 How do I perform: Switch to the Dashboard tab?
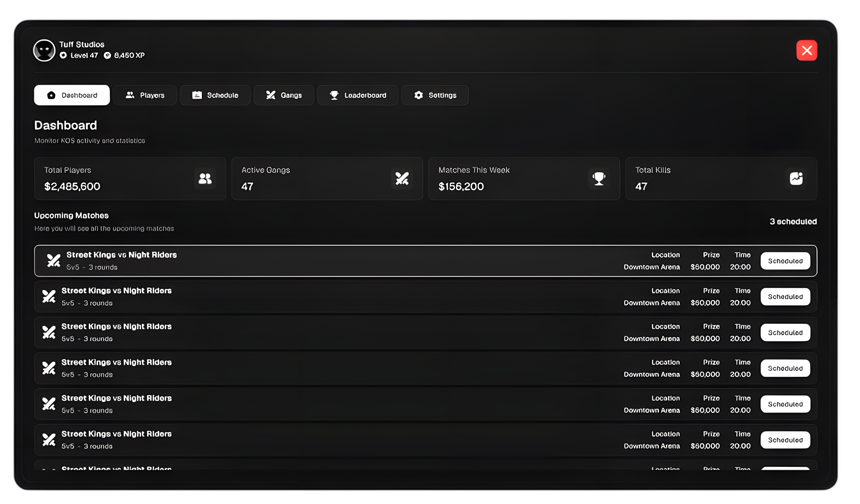coord(72,95)
